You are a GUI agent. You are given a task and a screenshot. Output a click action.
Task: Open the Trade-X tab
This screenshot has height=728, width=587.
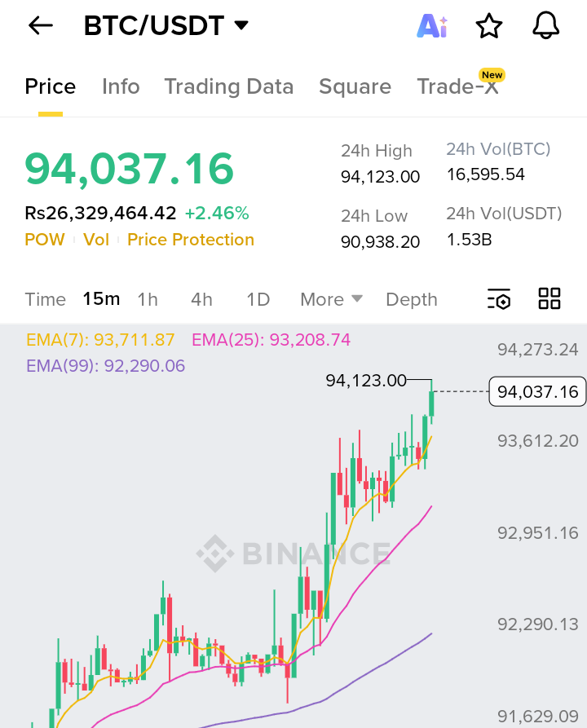click(x=458, y=86)
